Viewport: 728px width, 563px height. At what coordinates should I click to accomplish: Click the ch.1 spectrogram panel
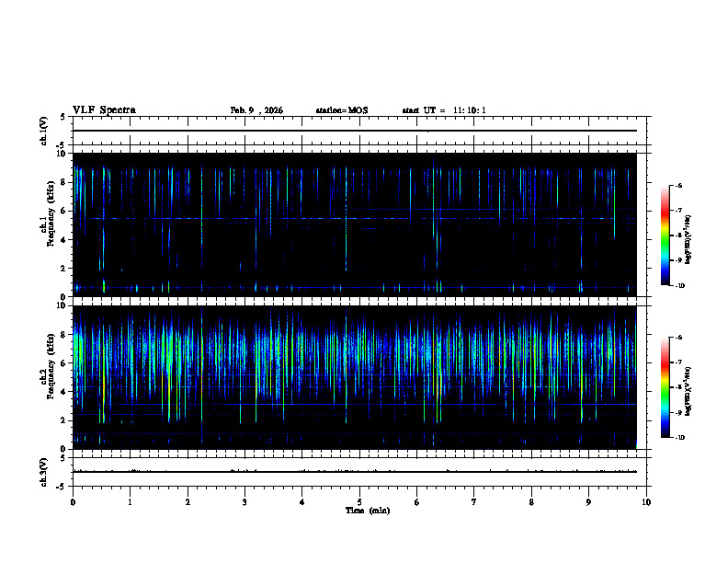355,224
